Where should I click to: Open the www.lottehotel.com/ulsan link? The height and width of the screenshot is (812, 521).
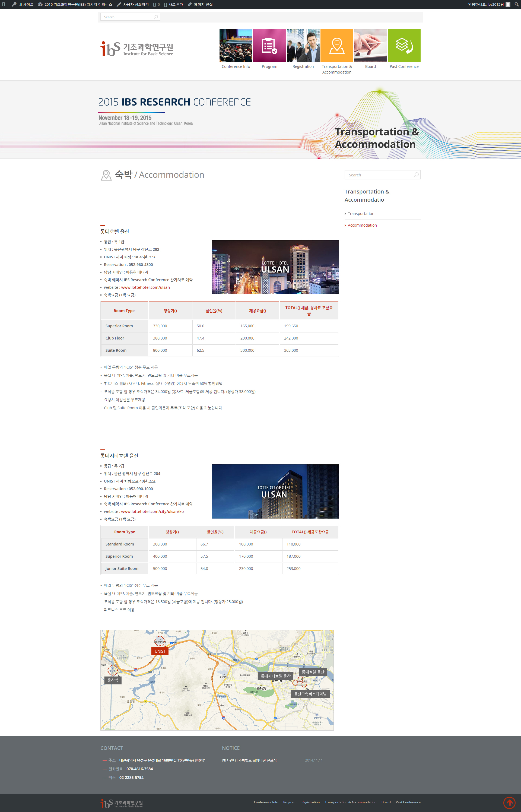coord(145,288)
